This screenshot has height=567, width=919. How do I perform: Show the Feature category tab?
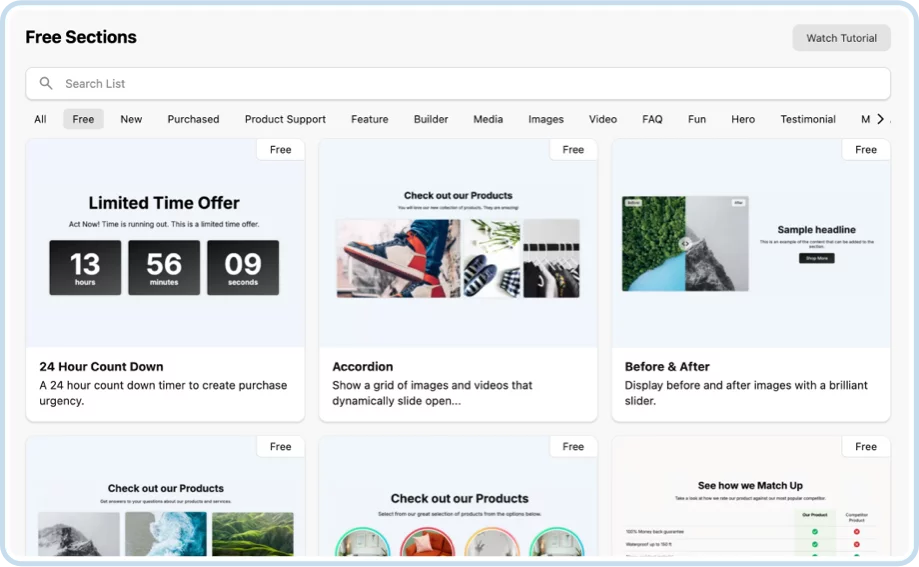(x=369, y=119)
